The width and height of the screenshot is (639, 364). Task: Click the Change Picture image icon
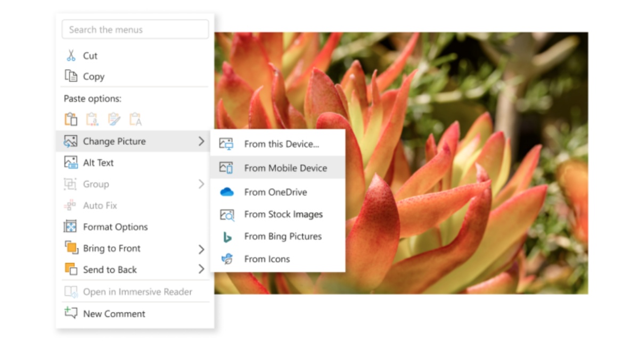pyautogui.click(x=70, y=140)
